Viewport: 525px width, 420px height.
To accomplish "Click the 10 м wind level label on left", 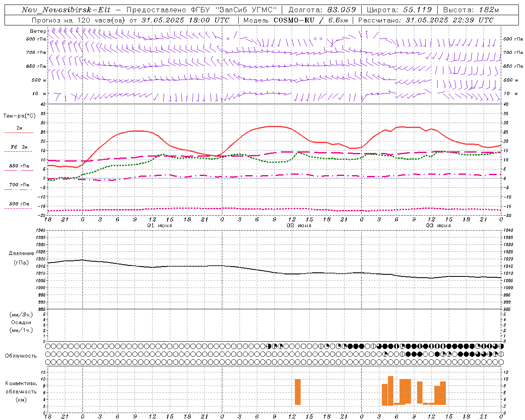I will click(39, 94).
